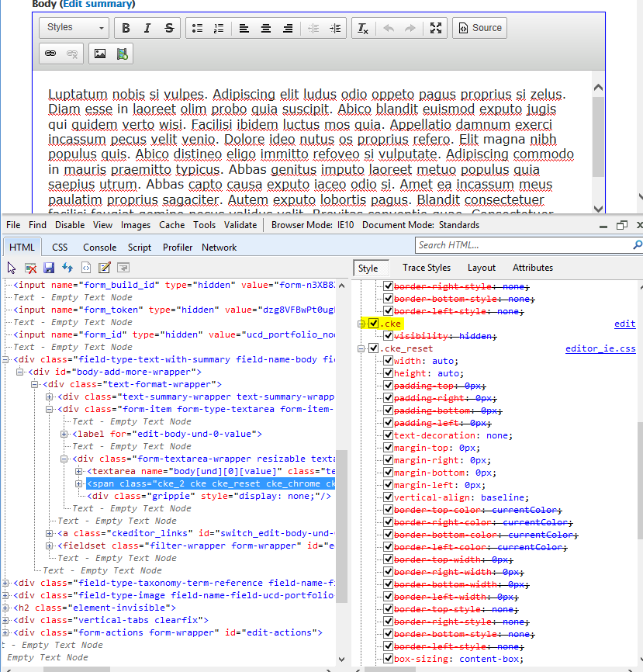Refresh the DOM tree in developer tools
643x672 pixels.
click(67, 268)
